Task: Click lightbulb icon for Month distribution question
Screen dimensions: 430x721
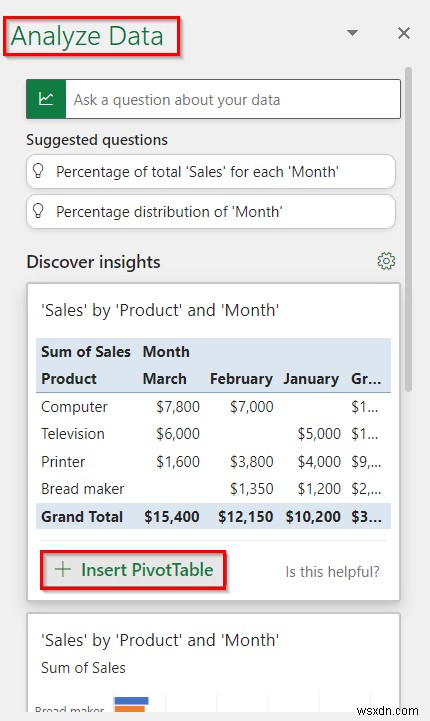Action: [39, 211]
